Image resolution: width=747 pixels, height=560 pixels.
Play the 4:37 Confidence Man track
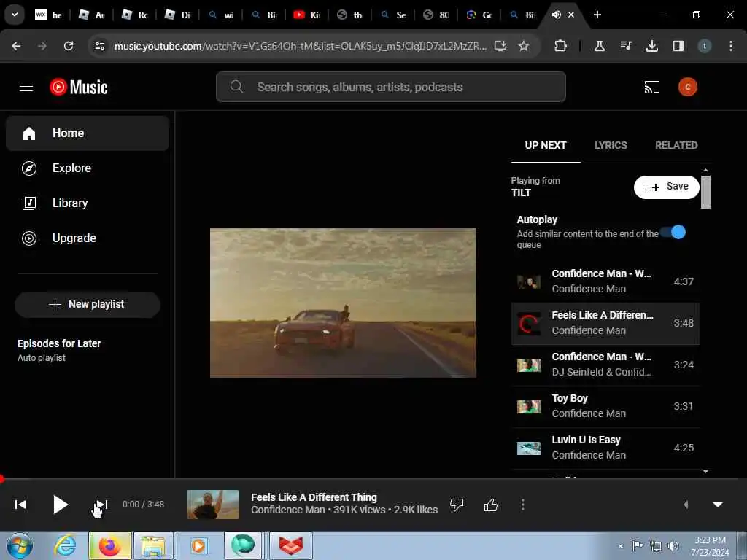(605, 281)
